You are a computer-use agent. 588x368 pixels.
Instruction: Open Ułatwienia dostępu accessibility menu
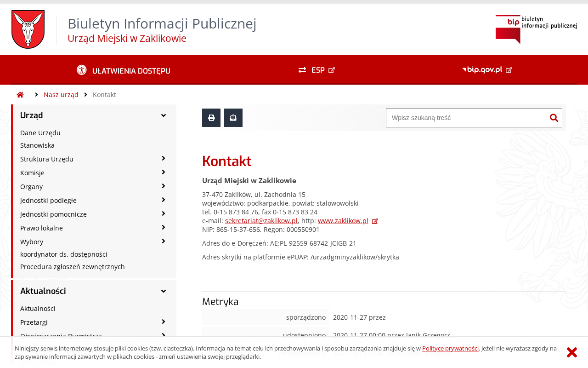[124, 70]
